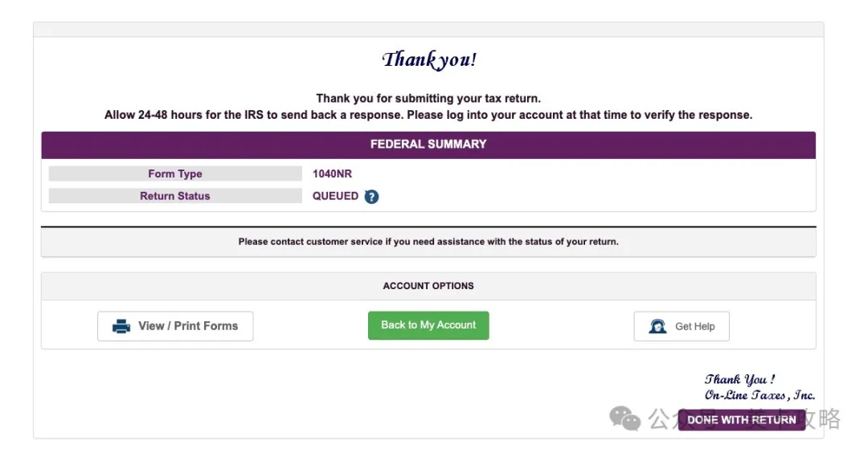868x453 pixels.
Task: Click the question mark icon beside QUEUED
Action: tap(371, 197)
